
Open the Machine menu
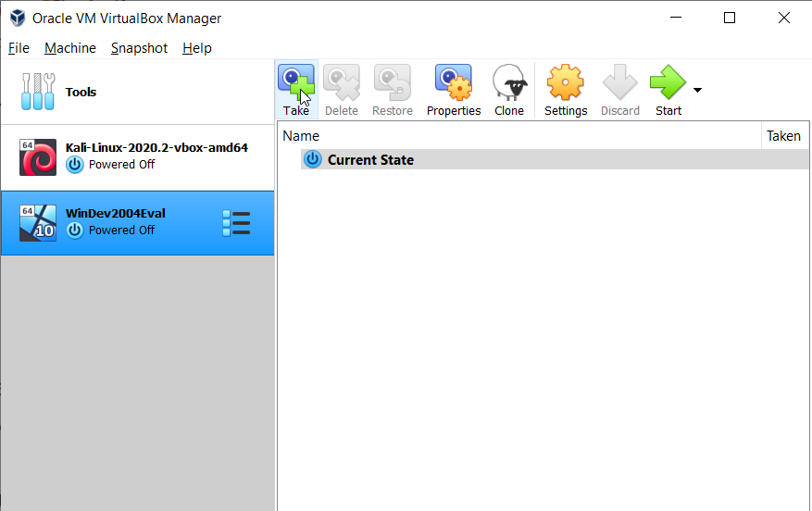(x=70, y=48)
